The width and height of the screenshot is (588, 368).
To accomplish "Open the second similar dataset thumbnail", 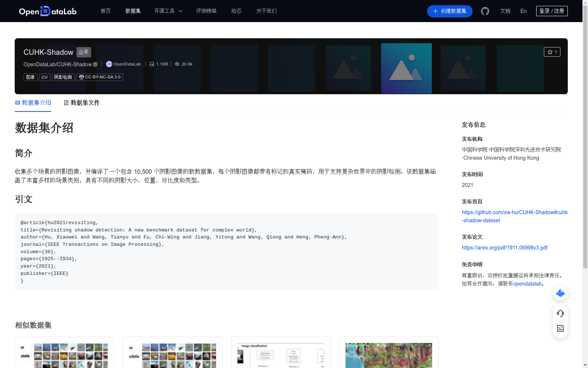I will point(172,355).
